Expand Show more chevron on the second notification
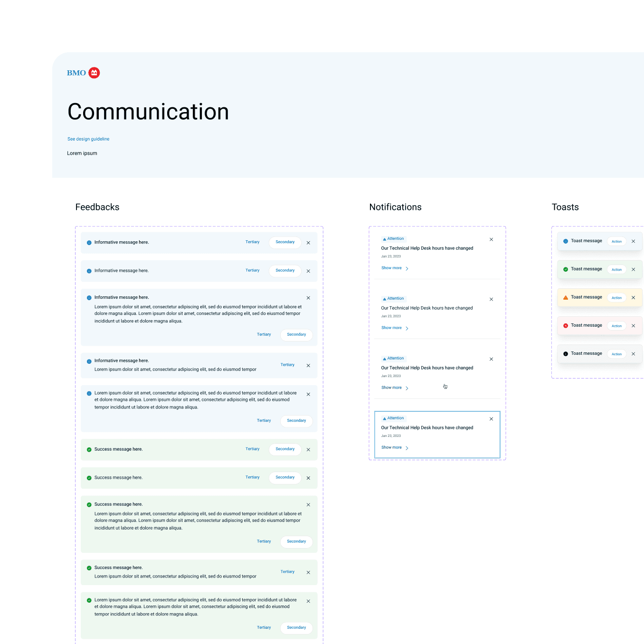This screenshot has width=644, height=644. 407,328
